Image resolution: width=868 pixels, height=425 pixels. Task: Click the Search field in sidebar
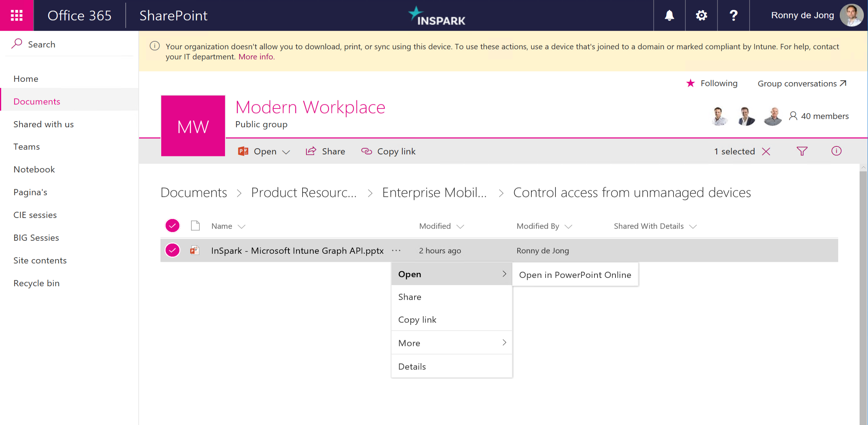[69, 44]
